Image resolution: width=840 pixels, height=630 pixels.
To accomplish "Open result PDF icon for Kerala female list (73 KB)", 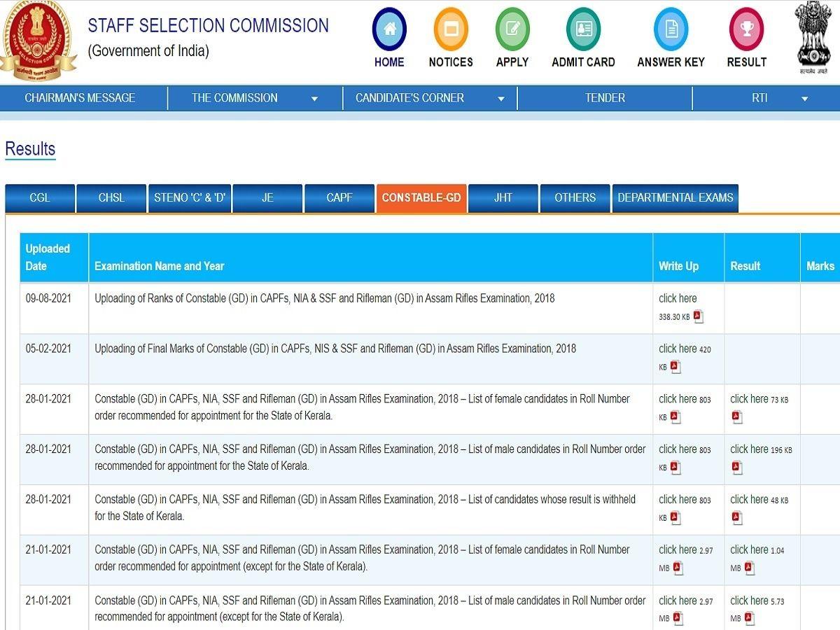I will [737, 417].
